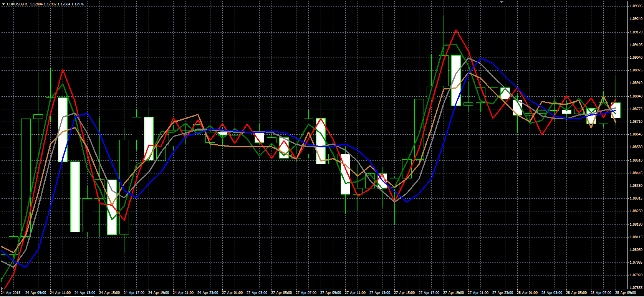Viewport: 644px width, 297px height.
Task: Click the 28 Apr 05:00 time label
Action: [x=576, y=293]
